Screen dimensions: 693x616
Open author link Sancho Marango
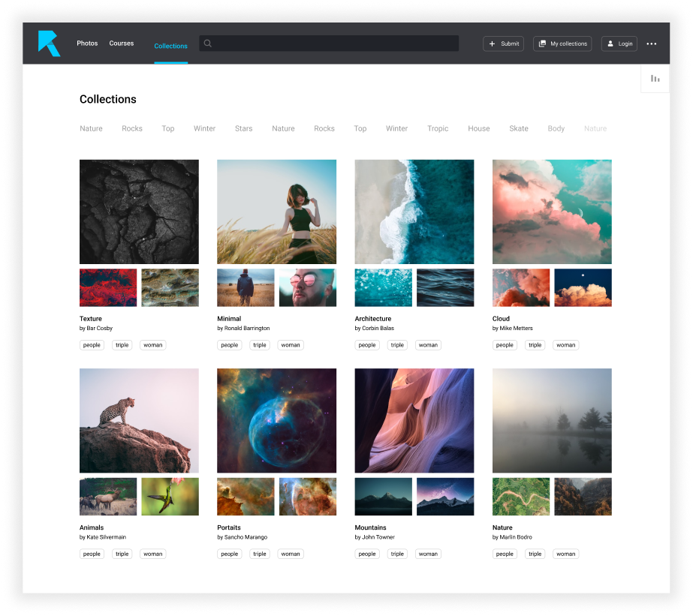click(x=246, y=537)
